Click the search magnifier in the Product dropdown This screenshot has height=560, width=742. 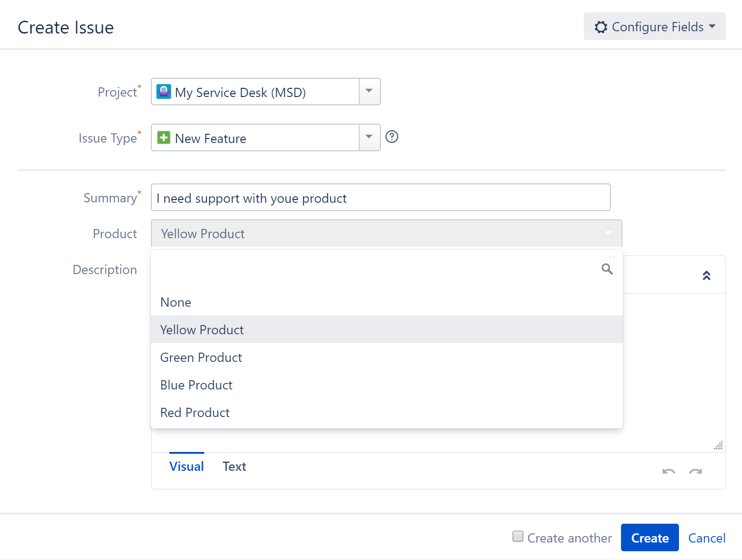tap(607, 269)
